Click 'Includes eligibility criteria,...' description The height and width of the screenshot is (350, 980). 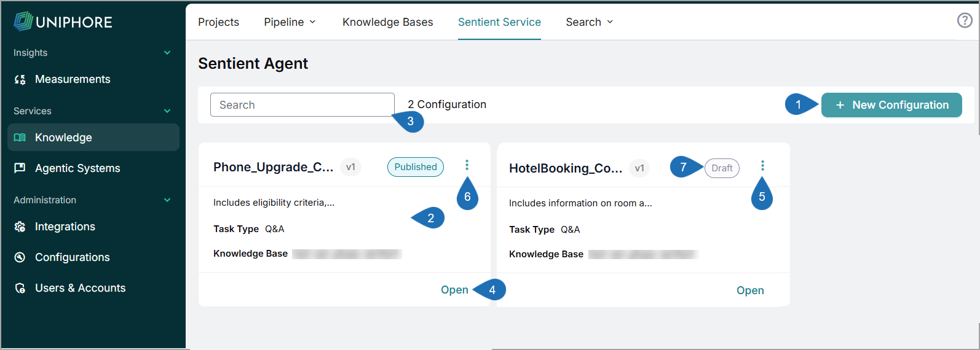coord(274,203)
